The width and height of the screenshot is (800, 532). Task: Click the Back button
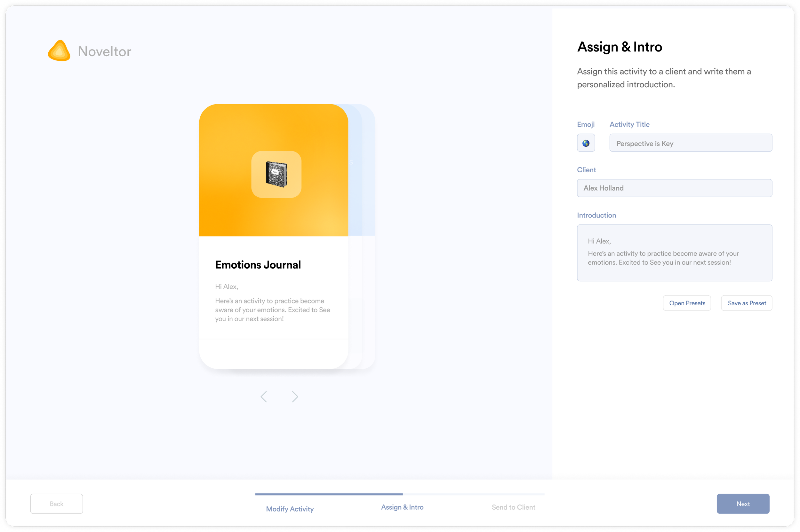pyautogui.click(x=56, y=504)
